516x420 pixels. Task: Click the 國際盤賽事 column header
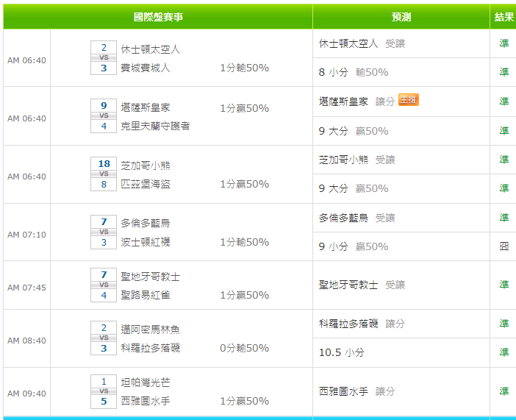pyautogui.click(x=158, y=17)
